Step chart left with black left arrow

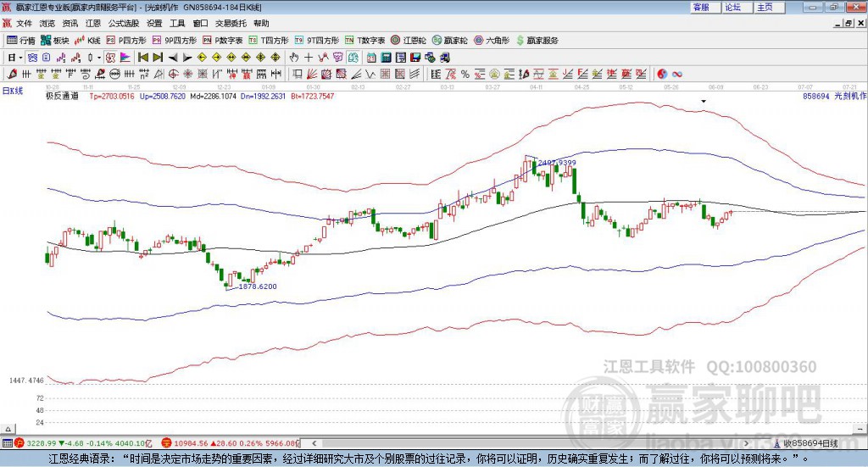tap(173, 58)
